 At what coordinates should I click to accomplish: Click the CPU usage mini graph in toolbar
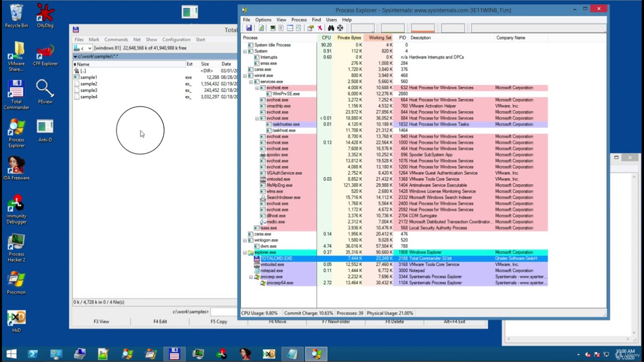point(362,28)
